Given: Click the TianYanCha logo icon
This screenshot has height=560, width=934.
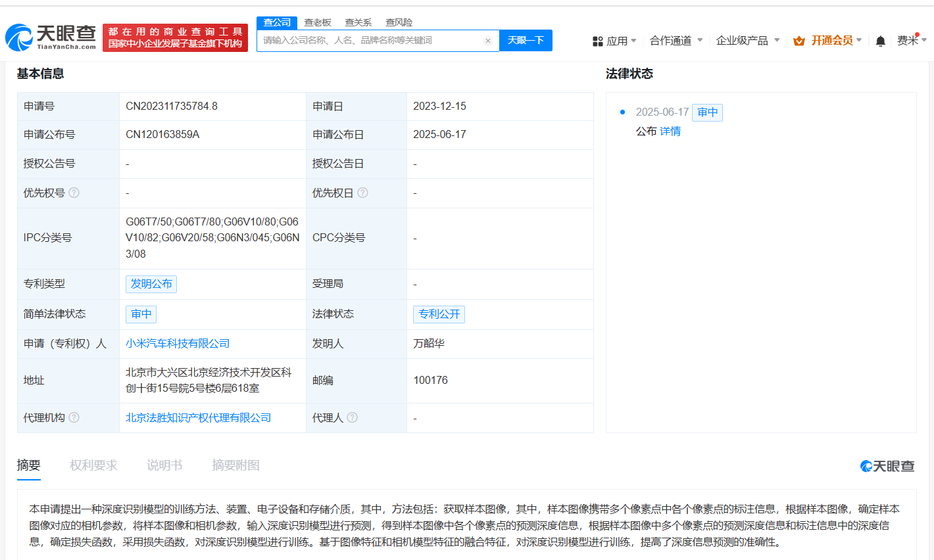Looking at the screenshot, I should (20, 37).
